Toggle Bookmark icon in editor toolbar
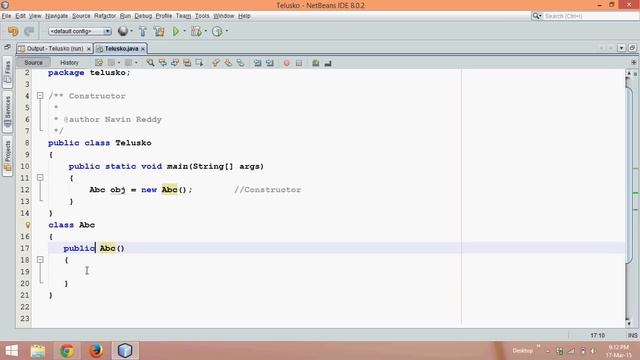 (x=240, y=62)
